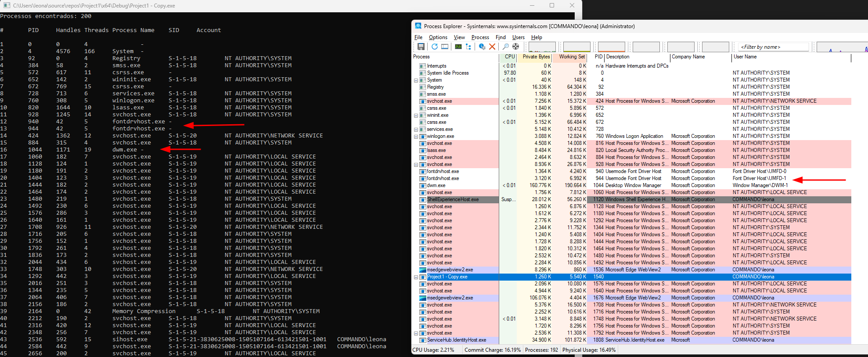Collapse the services.exe tree node

416,130
